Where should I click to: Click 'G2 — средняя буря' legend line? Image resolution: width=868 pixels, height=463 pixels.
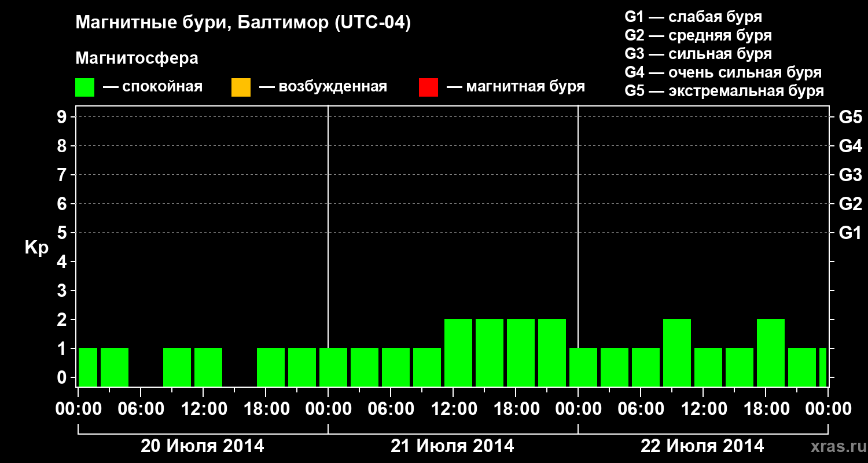(698, 35)
